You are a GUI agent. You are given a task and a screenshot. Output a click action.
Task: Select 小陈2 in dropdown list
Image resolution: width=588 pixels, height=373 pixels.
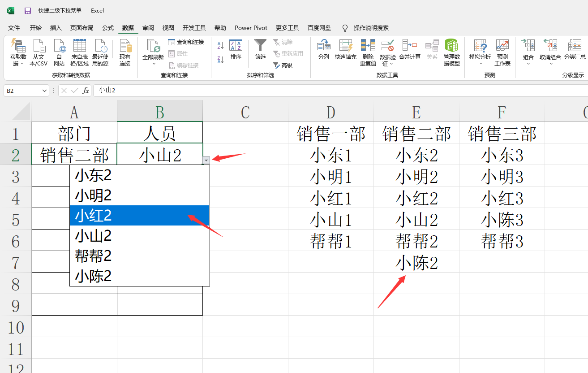tap(139, 276)
